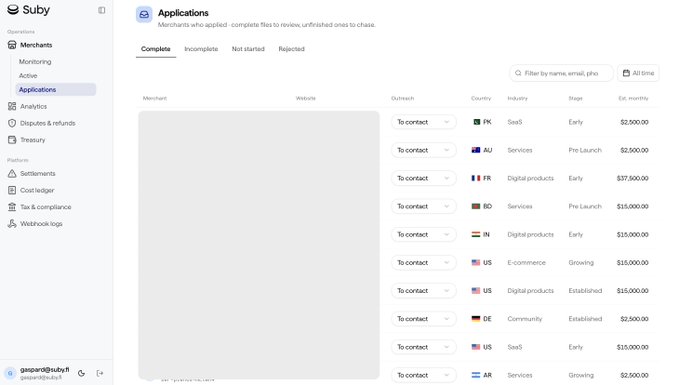Go to Analytics page

point(33,106)
